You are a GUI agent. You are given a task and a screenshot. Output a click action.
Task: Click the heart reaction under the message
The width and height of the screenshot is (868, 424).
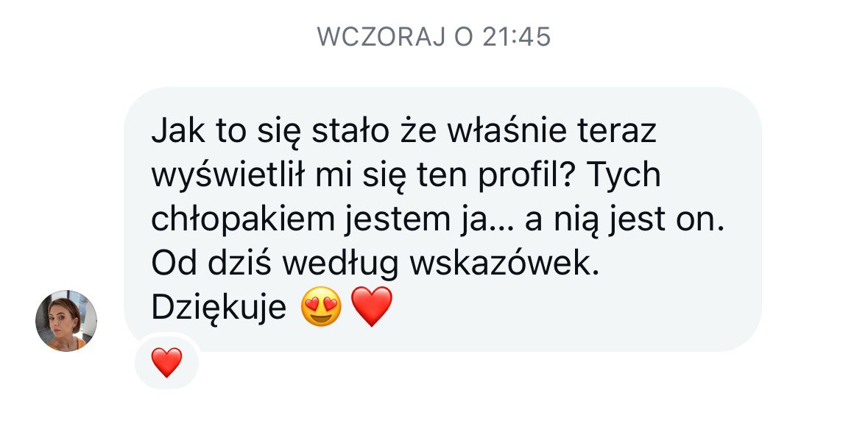tap(166, 363)
